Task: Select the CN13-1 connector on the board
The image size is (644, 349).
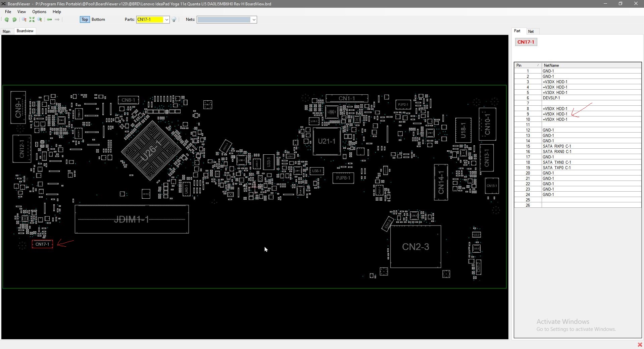Action: (487, 158)
